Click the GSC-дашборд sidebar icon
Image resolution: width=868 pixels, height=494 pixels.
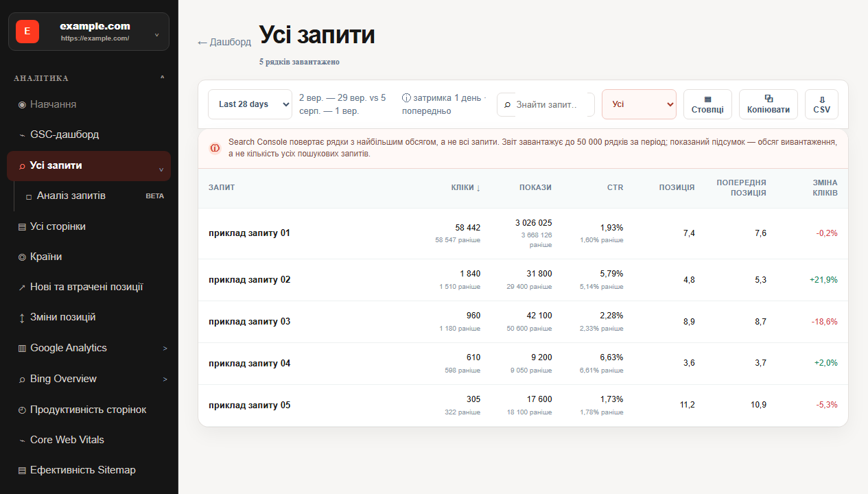pos(22,135)
